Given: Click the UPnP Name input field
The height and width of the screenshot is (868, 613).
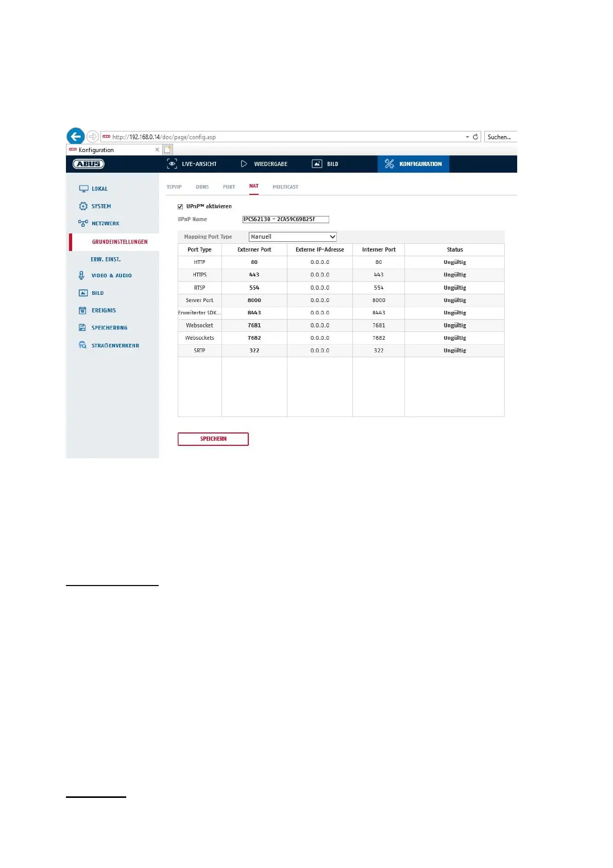Looking at the screenshot, I should [285, 220].
